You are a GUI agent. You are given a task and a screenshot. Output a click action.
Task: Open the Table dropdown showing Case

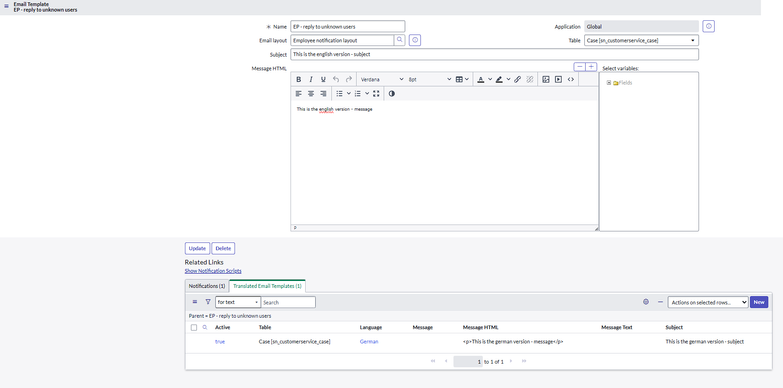641,40
